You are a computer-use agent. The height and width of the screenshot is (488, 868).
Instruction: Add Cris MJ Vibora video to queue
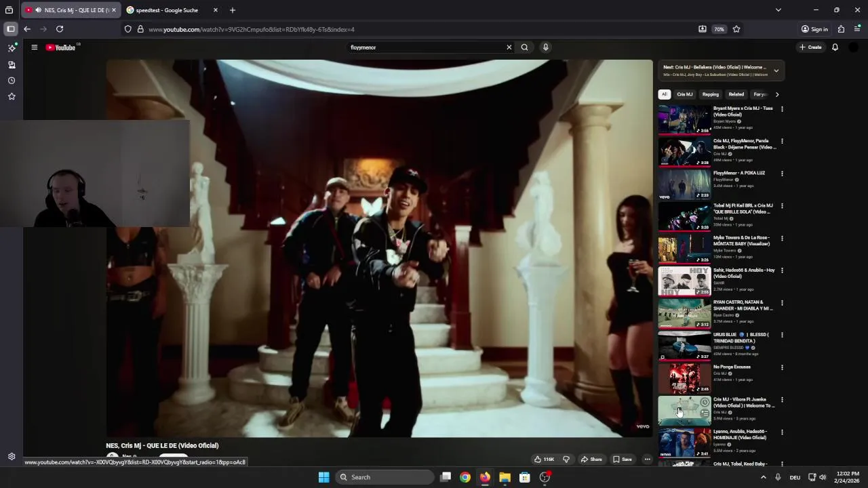click(705, 413)
